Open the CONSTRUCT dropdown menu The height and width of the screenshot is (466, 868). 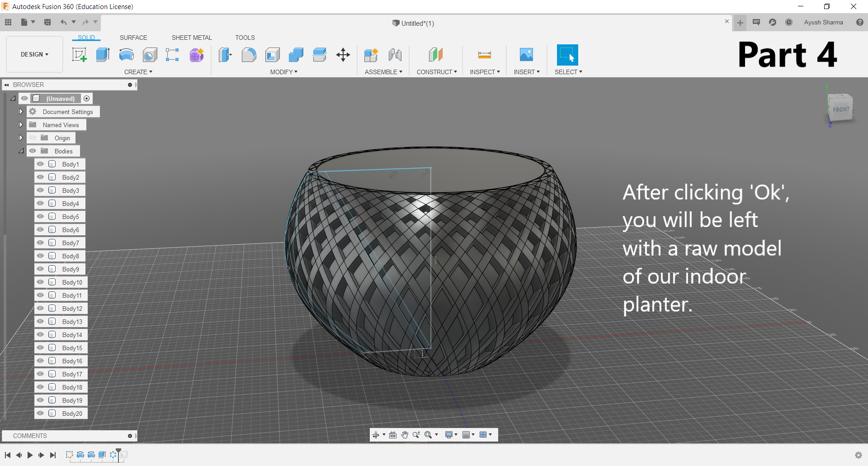[x=437, y=72]
